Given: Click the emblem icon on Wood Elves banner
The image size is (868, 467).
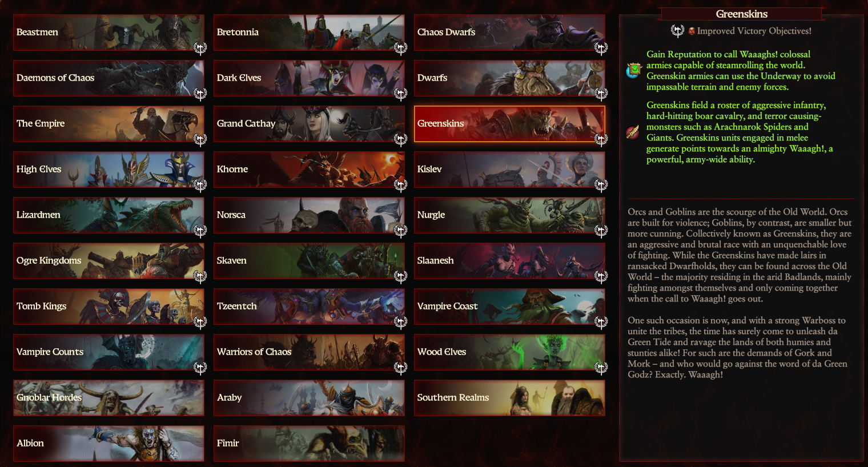Looking at the screenshot, I should 601,368.
